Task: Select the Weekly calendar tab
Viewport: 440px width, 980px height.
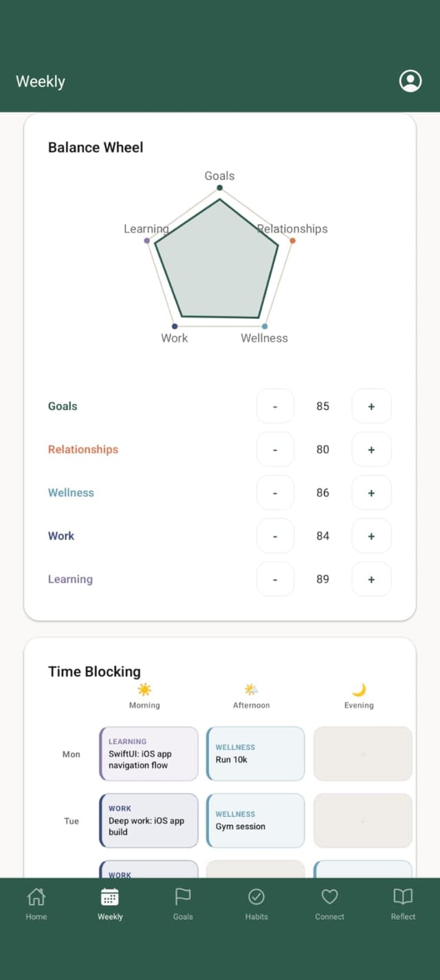Action: click(x=110, y=903)
